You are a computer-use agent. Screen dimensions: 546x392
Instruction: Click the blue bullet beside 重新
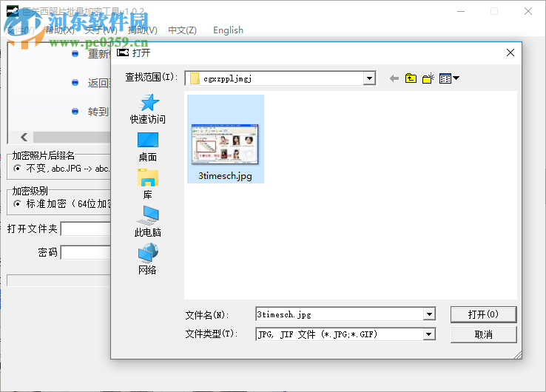pyautogui.click(x=75, y=53)
